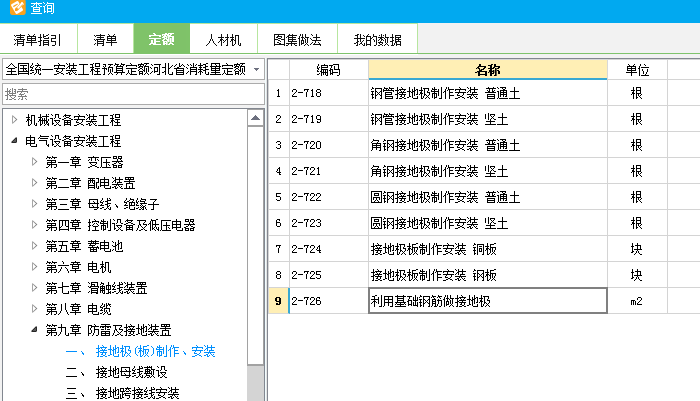Select code 2-720 cell
The image size is (700, 401).
(329, 145)
